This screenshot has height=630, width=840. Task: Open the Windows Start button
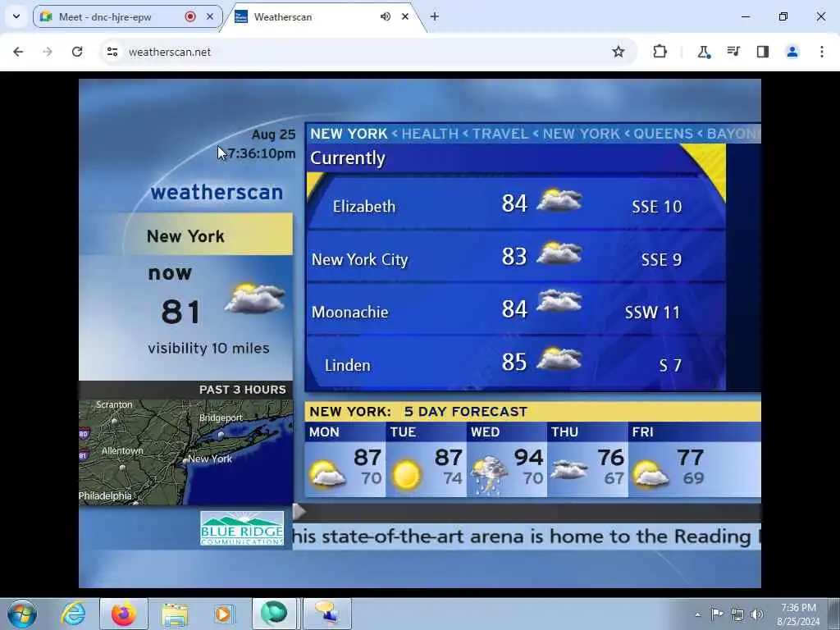(x=22, y=614)
